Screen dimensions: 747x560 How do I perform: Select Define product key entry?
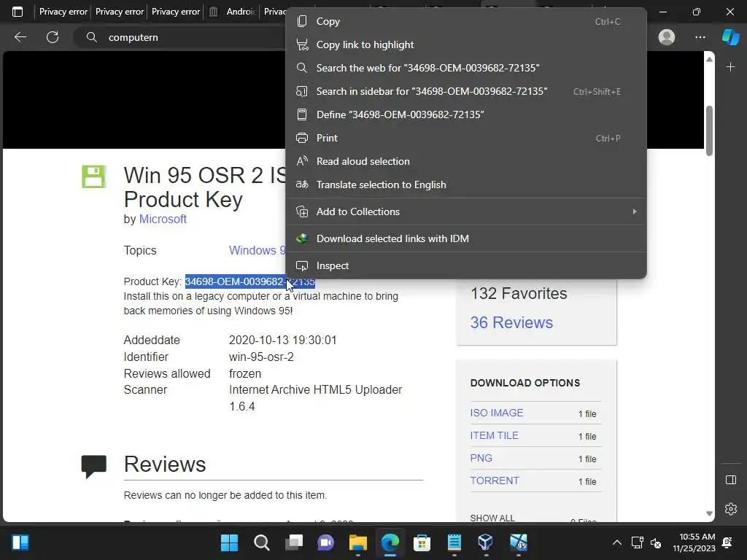[x=466, y=114]
